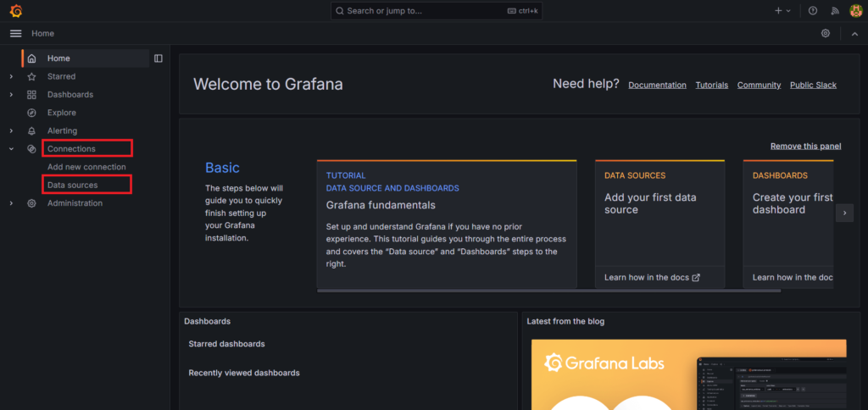Open the Tutorials link
Image resolution: width=868 pixels, height=410 pixels.
pos(712,86)
